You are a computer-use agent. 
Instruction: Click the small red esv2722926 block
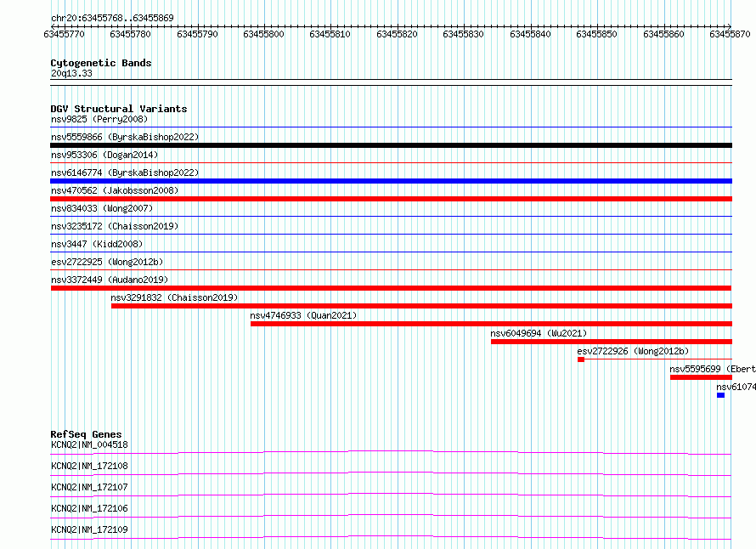[581, 359]
